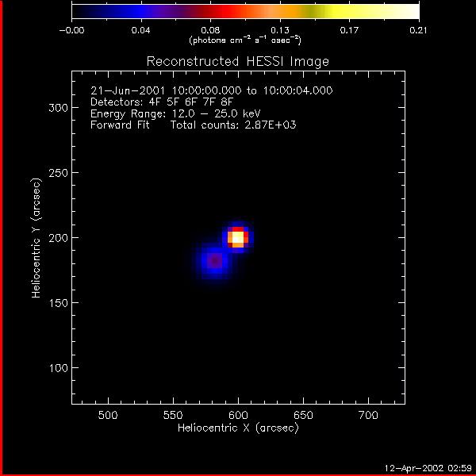Click the 'Heliocentric Y (arcsec)' axis label
This screenshot has width=476, height=476.
click(36, 238)
